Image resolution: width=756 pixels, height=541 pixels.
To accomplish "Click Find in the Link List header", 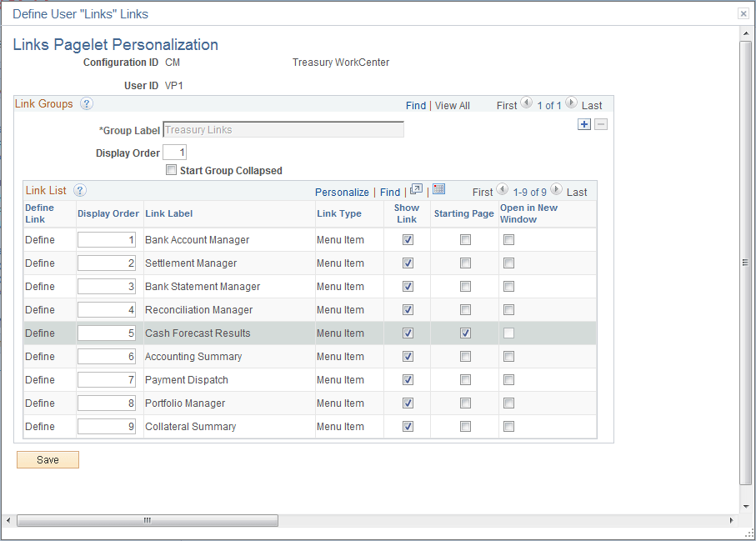I will 388,192.
